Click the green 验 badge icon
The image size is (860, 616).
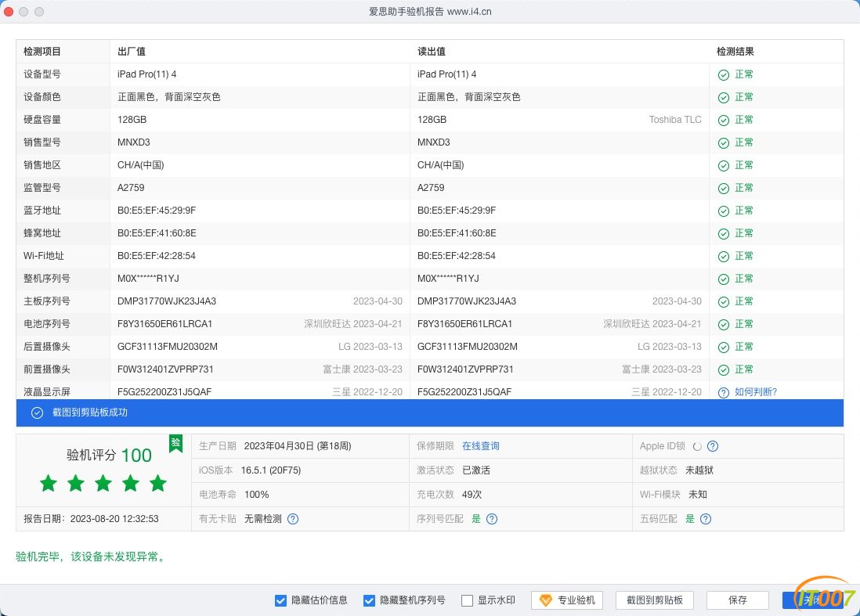click(175, 443)
